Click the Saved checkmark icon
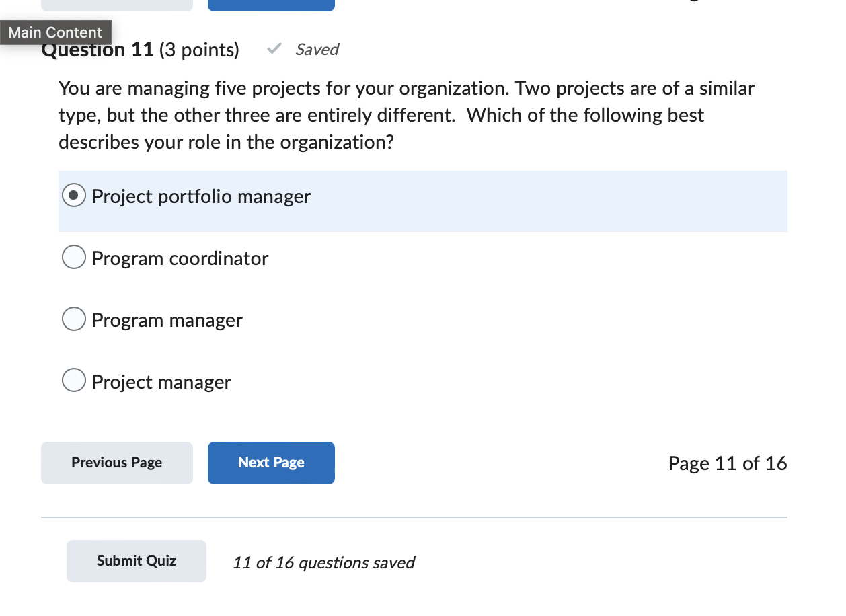Viewport: 846px width, 616px height. tap(274, 48)
